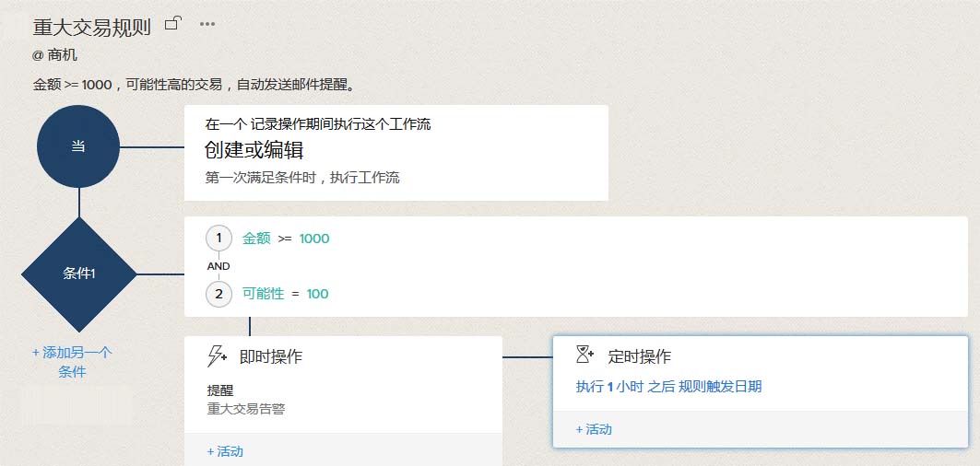Add activity under 即时操作 section
The height and width of the screenshot is (466, 980).
point(225,451)
